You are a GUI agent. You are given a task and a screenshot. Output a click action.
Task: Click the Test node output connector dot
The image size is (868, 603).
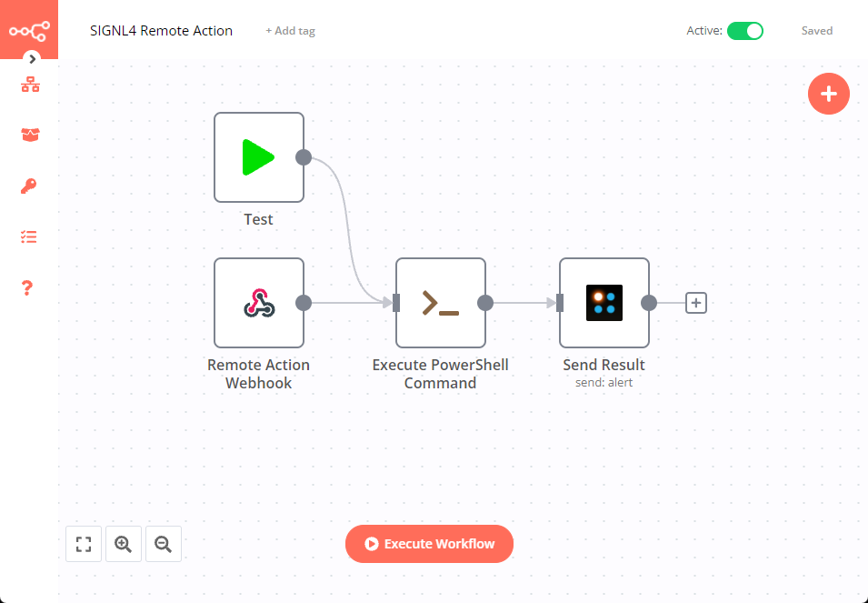304,157
